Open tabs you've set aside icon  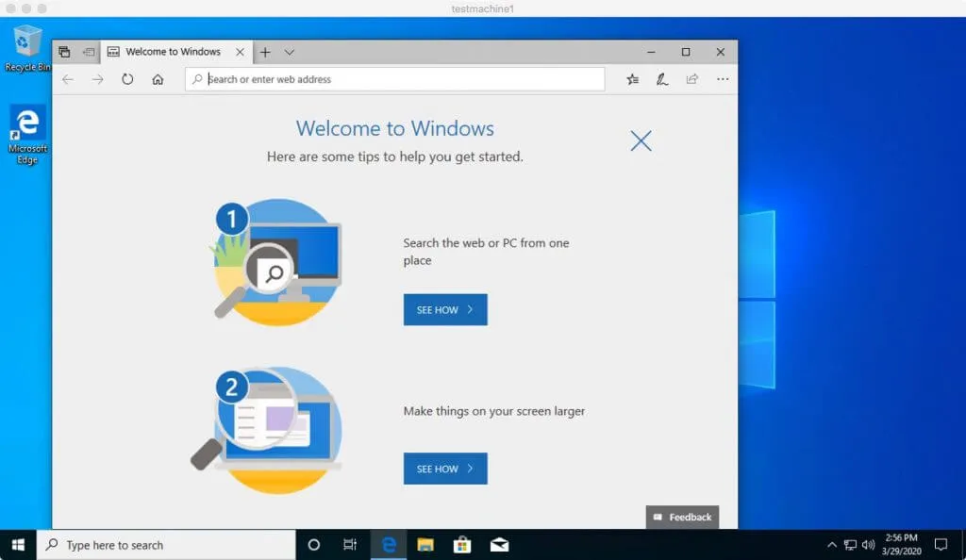coord(64,52)
